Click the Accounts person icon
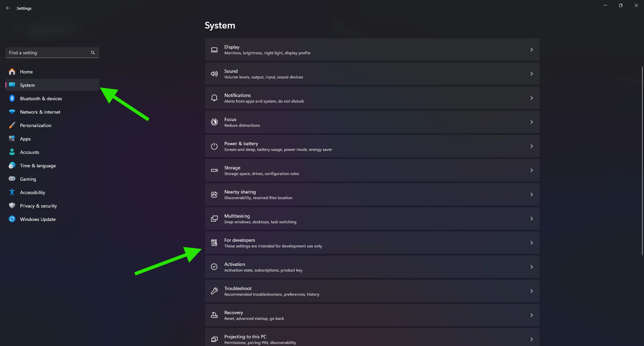The width and height of the screenshot is (644, 346). [x=12, y=152]
